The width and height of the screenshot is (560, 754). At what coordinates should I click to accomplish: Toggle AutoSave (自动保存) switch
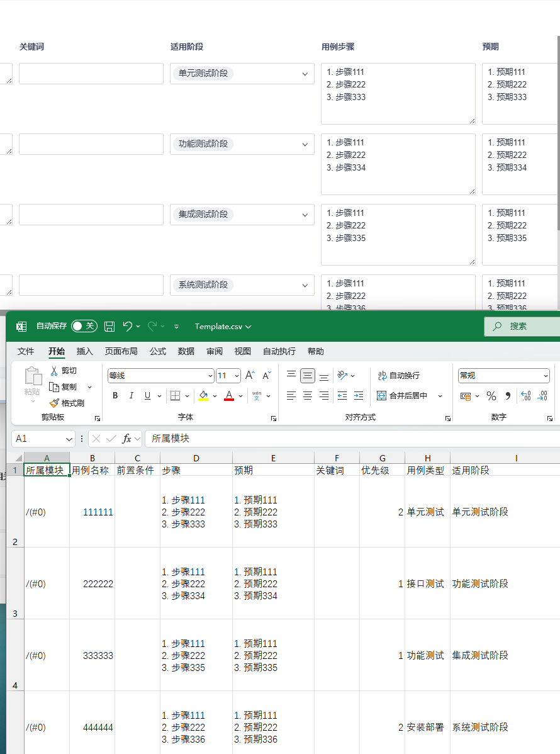click(x=84, y=327)
